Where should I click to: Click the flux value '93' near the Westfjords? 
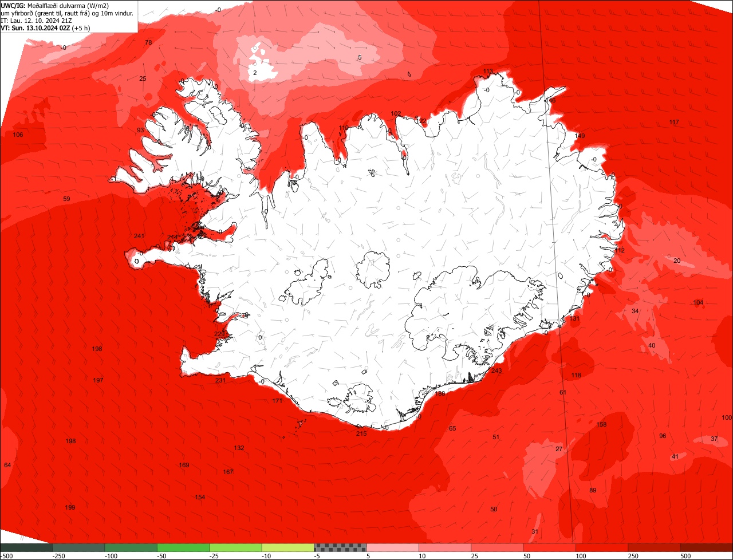140,130
